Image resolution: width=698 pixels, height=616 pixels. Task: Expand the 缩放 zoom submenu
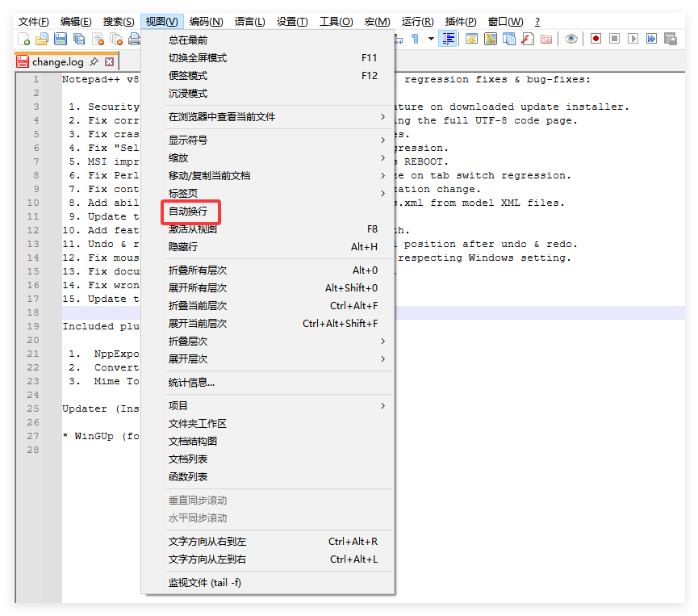tap(268, 158)
